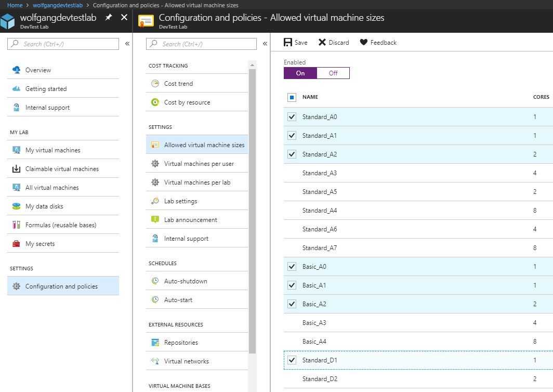The height and width of the screenshot is (392, 553).
Task: Click the Home breadcrumb link
Action: [15, 5]
